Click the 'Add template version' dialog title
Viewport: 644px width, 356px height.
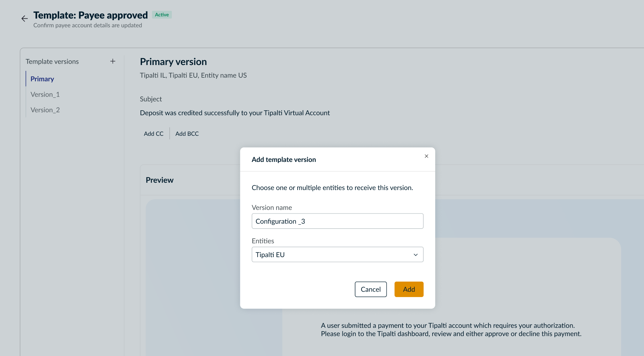(x=284, y=160)
